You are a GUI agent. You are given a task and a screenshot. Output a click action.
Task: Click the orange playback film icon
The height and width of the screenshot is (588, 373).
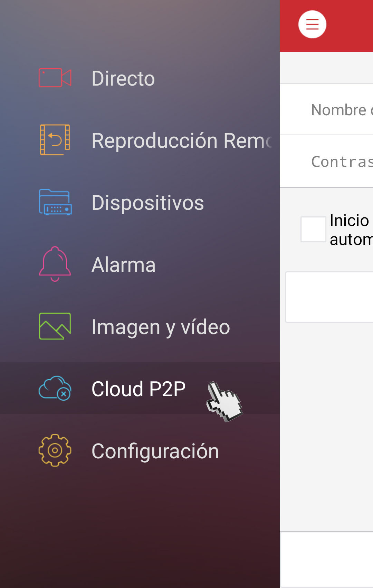click(55, 140)
